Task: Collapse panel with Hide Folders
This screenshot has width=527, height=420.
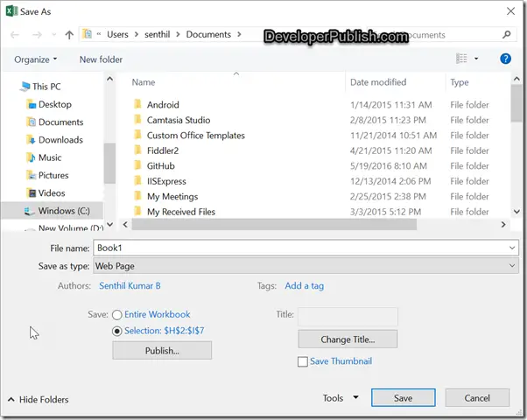Action: (x=38, y=400)
